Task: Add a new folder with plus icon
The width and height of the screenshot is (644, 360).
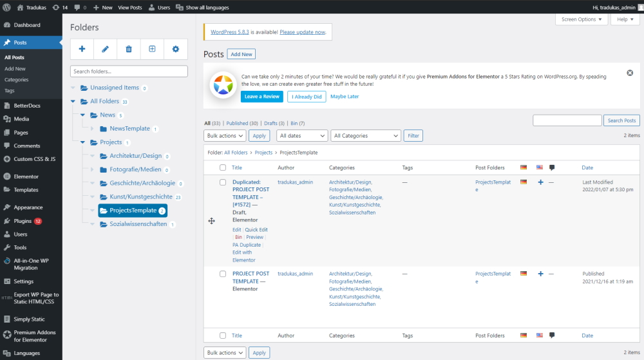Action: pos(82,49)
